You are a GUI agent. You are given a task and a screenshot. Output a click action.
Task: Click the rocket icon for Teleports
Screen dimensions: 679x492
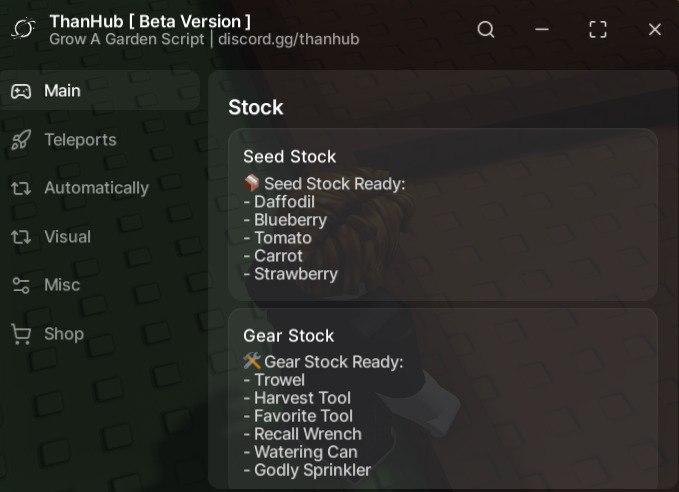(21, 140)
